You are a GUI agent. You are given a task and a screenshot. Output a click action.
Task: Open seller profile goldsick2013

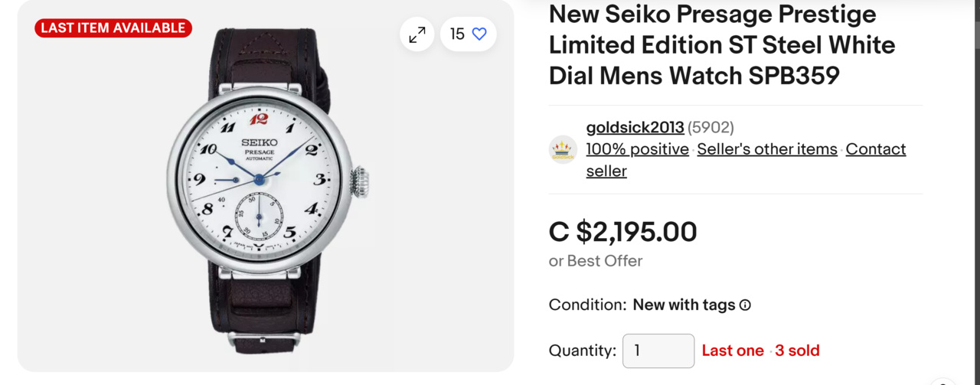tap(635, 128)
